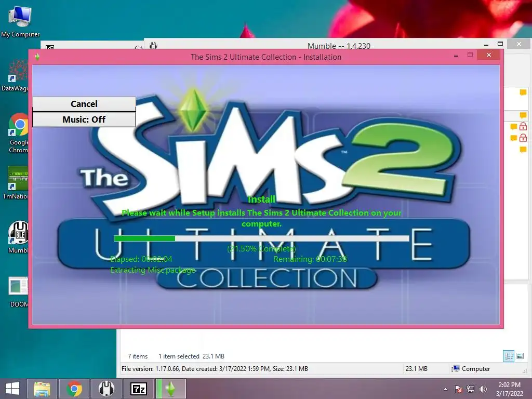
Task: Select DOOM desktop icon
Action: (x=19, y=292)
